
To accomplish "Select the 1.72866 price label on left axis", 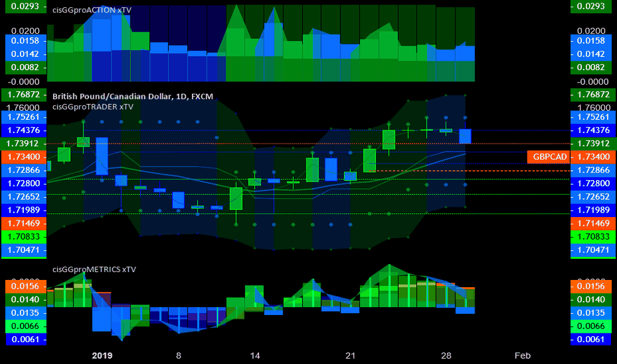I will (x=24, y=170).
